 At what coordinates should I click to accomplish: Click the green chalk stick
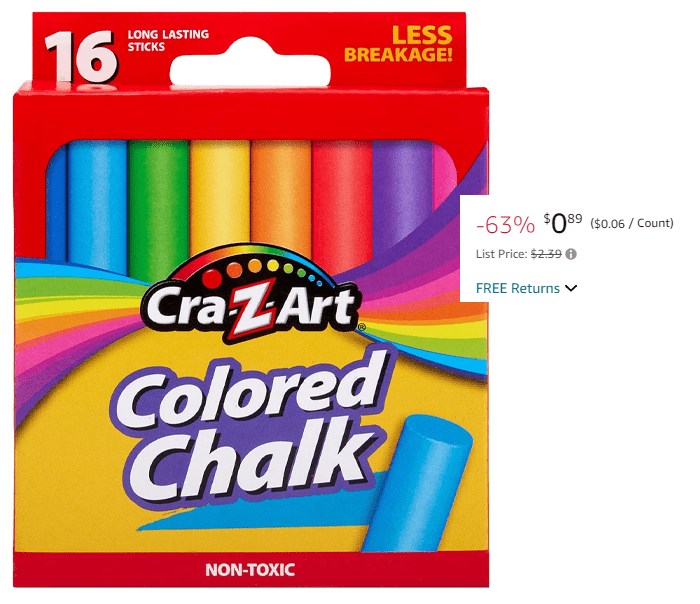coord(158,208)
